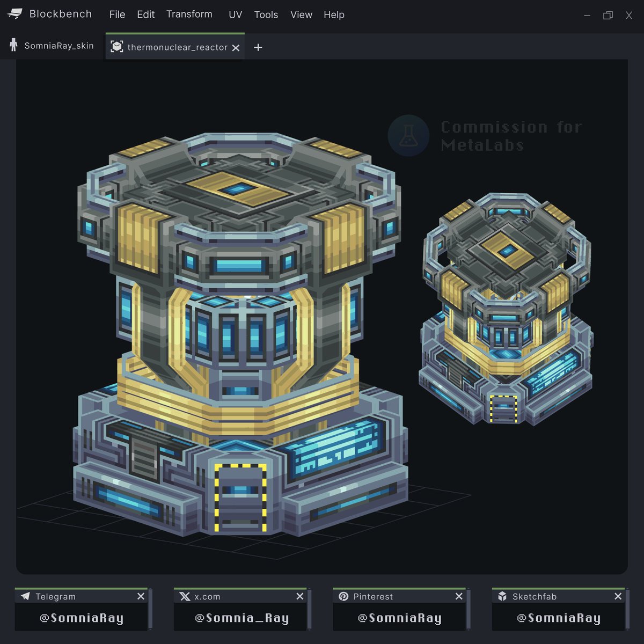The width and height of the screenshot is (644, 644).
Task: Click the Sketchfab card title
Action: (535, 596)
